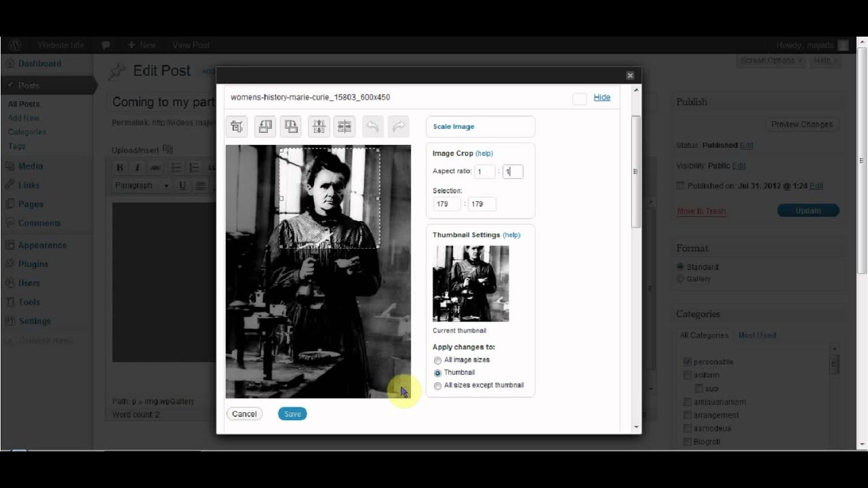The height and width of the screenshot is (488, 868).
Task: Click Cancel in the image editor
Action: 244,414
